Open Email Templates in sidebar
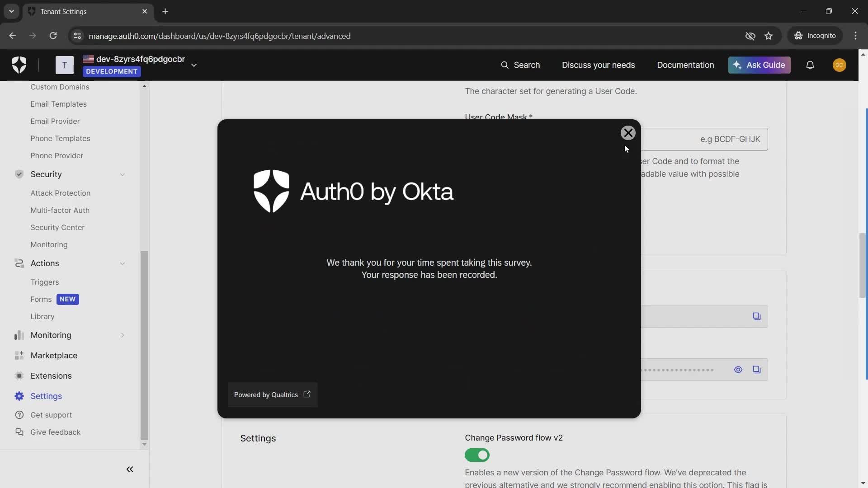The width and height of the screenshot is (868, 488). (x=58, y=104)
